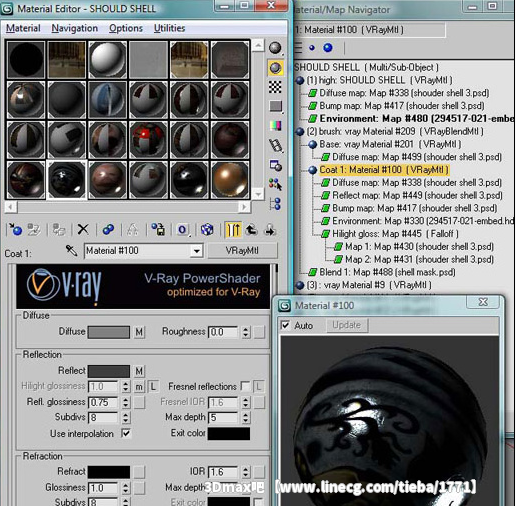Select Base: vray Material #201 in Navigator
Image resolution: width=516 pixels, height=506 pixels.
(x=390, y=144)
